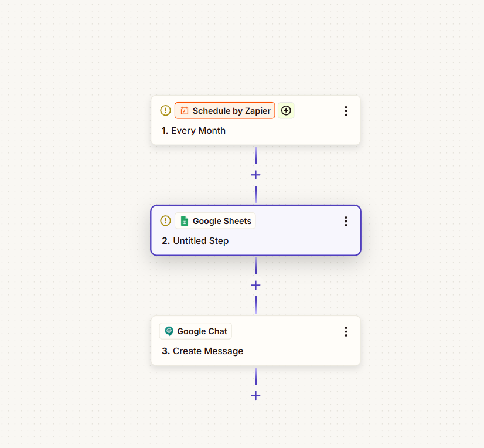
Task: Click the Schedule by Zapier calendar icon
Action: (x=184, y=111)
